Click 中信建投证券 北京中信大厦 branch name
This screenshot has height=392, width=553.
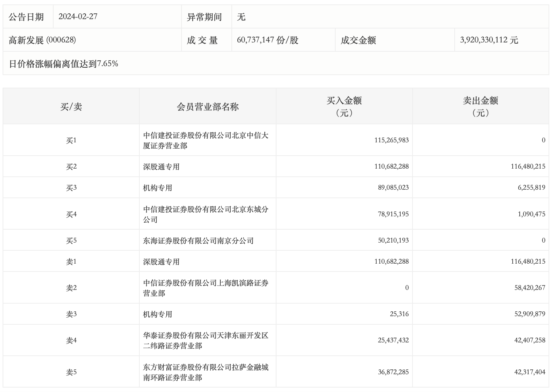(206, 141)
